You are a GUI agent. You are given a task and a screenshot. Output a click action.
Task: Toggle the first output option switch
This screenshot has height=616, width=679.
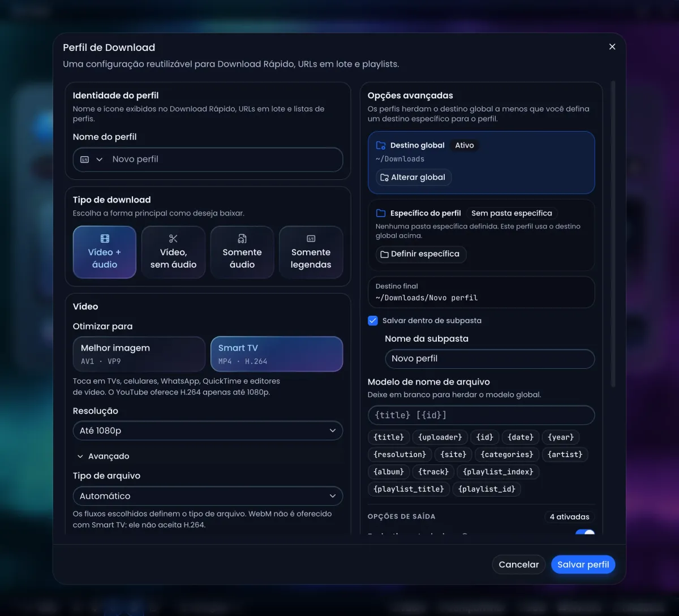pos(585,532)
